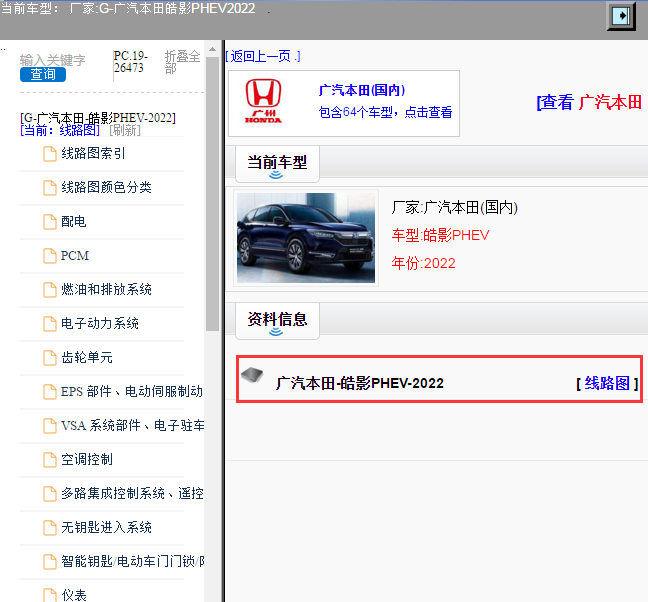Image resolution: width=648 pixels, height=602 pixels.
Task: Open the PCM tree item
Action: coord(75,256)
